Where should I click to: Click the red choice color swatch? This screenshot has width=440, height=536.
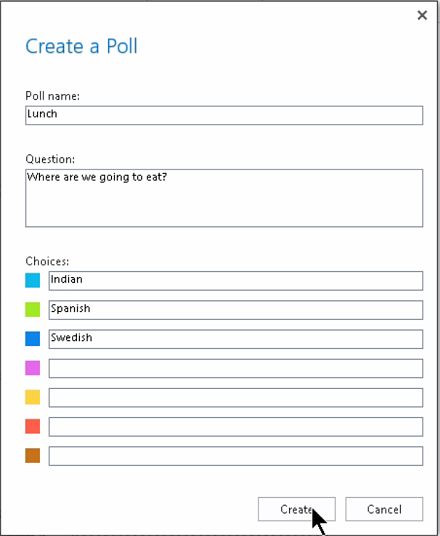point(32,426)
